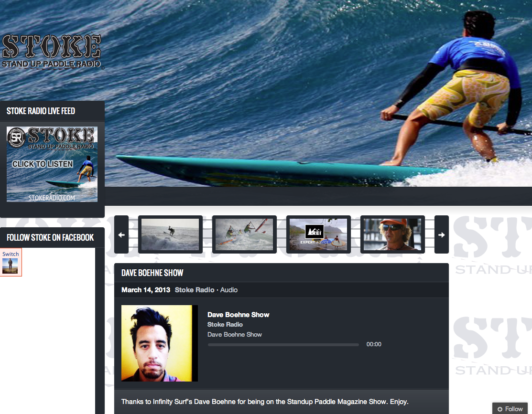
Task: Open the Dave Boehne Show post title
Action: tap(152, 273)
